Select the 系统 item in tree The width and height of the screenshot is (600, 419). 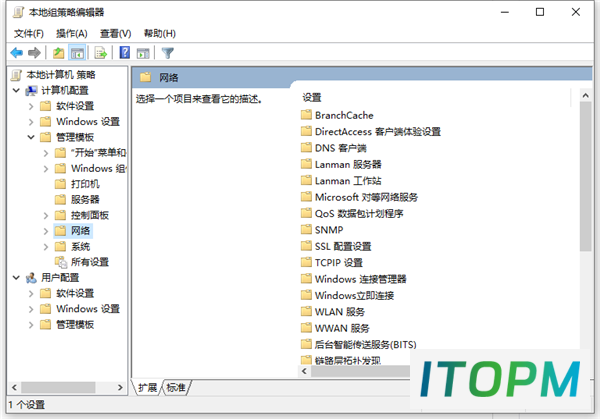pyautogui.click(x=80, y=246)
